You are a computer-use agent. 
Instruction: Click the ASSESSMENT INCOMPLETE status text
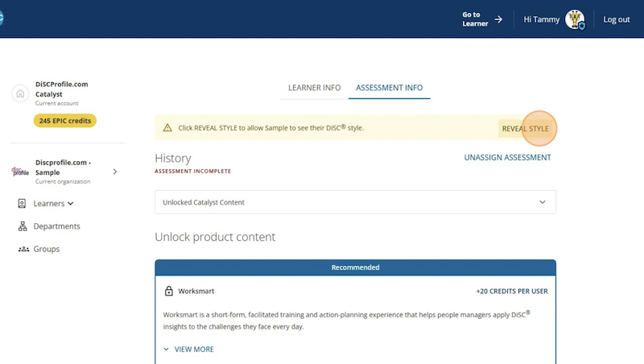tap(192, 171)
